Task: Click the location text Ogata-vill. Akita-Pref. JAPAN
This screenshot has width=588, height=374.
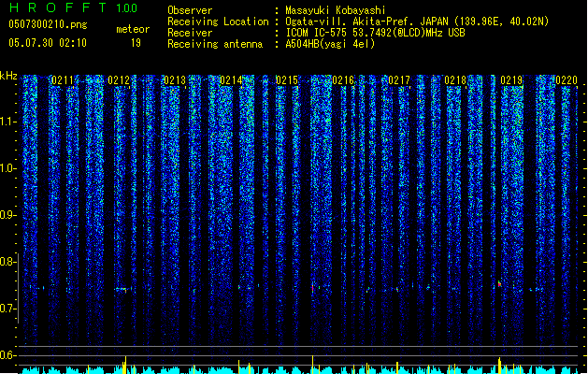Action: tap(366, 22)
